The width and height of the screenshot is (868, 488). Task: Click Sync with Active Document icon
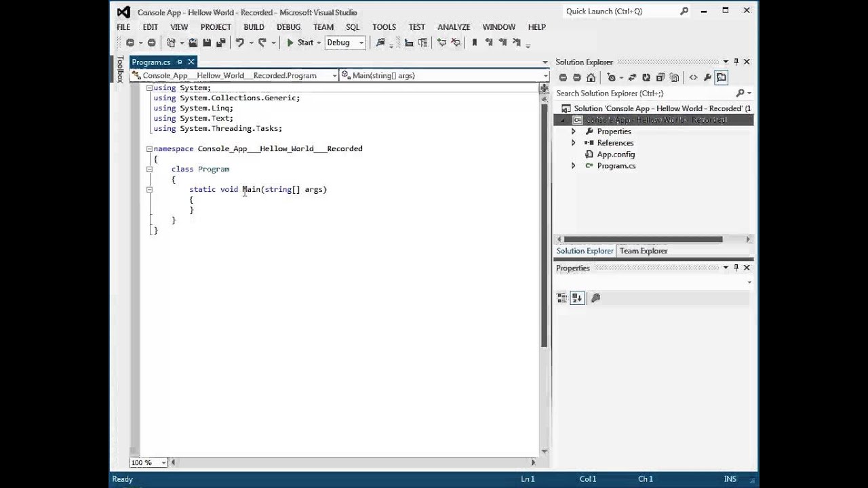point(632,77)
